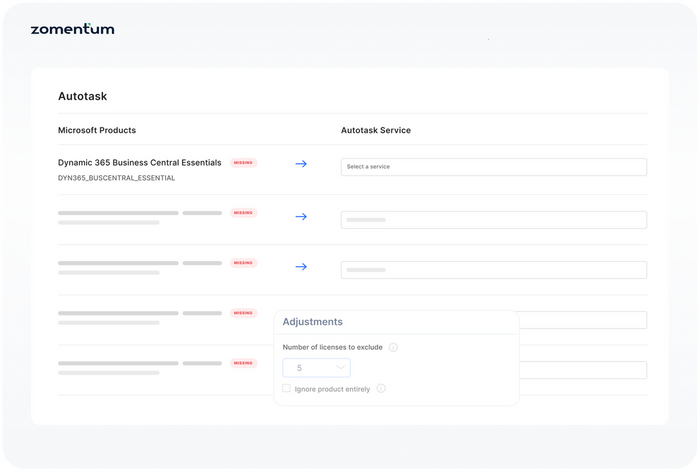Open the Select a service dropdown
Viewport: 700px width, 473px height.
coord(493,167)
